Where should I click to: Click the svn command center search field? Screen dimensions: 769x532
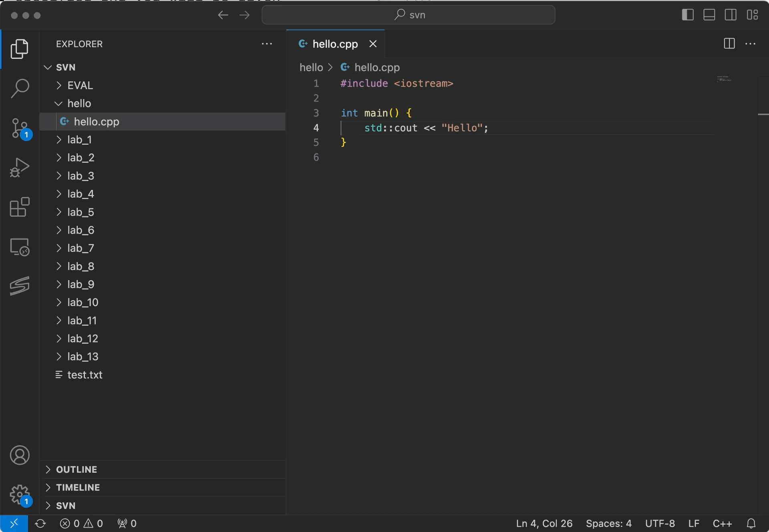pyautogui.click(x=408, y=15)
